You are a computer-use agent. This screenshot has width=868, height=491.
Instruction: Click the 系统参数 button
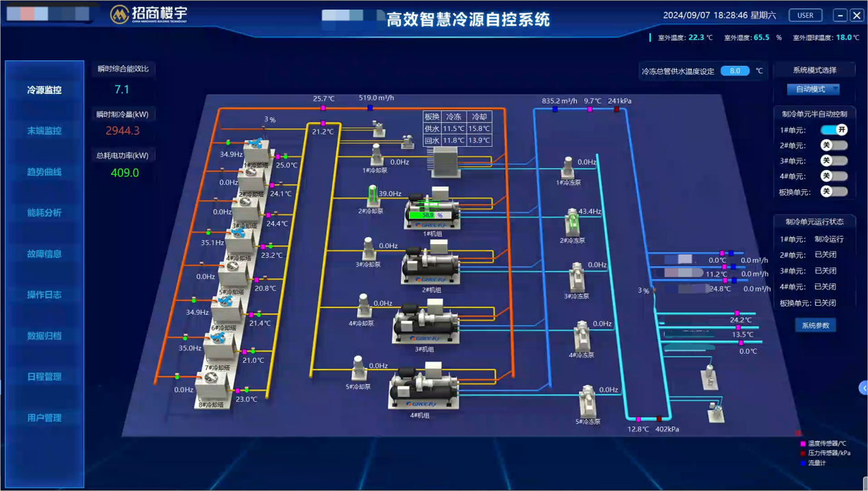tap(815, 325)
